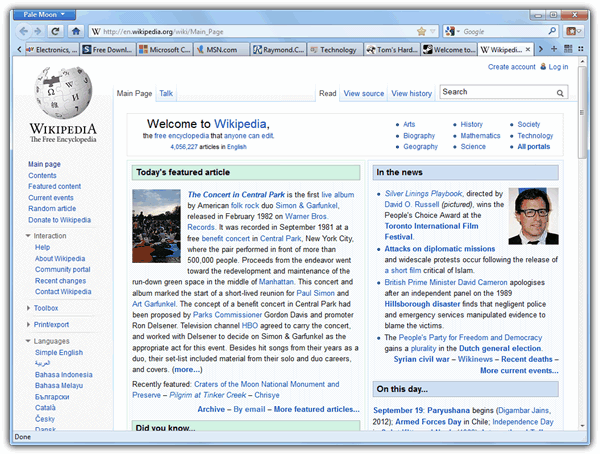Switch to the MSN.com tab
The image size is (600, 454).
tap(222, 50)
